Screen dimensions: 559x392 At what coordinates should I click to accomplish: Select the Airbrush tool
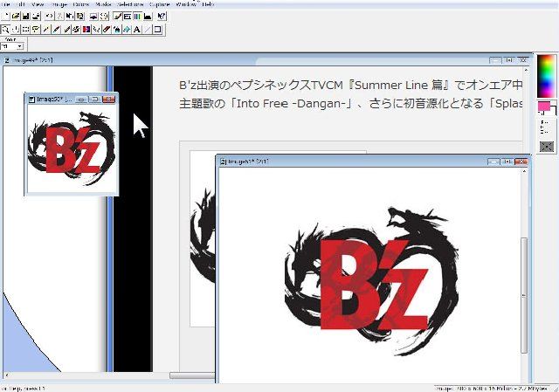[x=116, y=29]
